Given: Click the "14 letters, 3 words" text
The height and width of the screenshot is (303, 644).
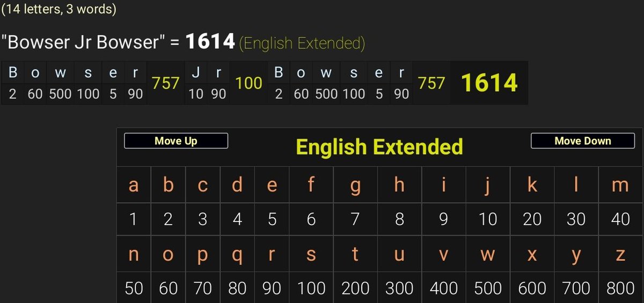Looking at the screenshot, I should 59,9.
